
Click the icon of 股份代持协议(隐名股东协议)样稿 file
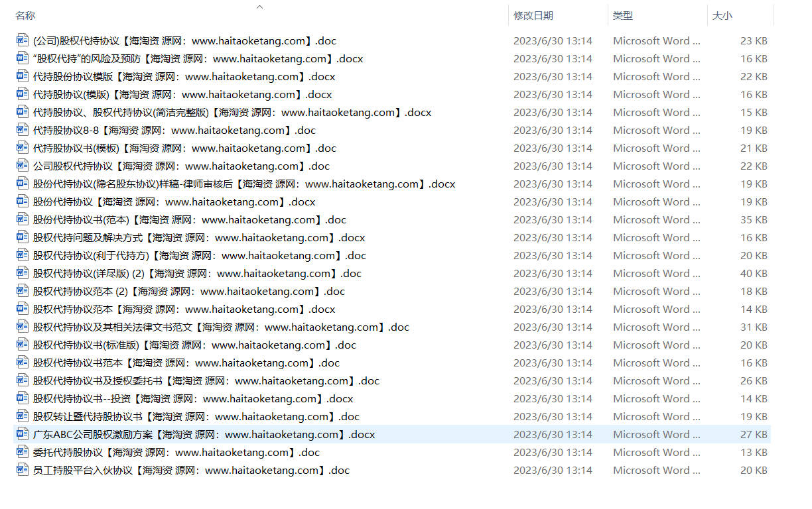point(22,184)
